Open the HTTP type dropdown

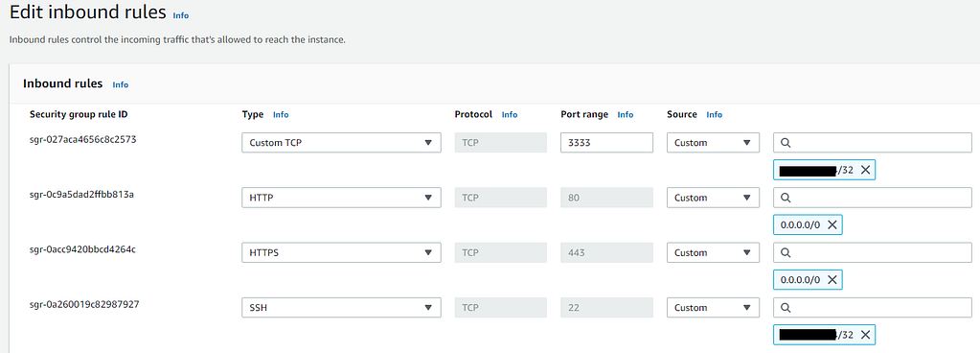pyautogui.click(x=341, y=198)
